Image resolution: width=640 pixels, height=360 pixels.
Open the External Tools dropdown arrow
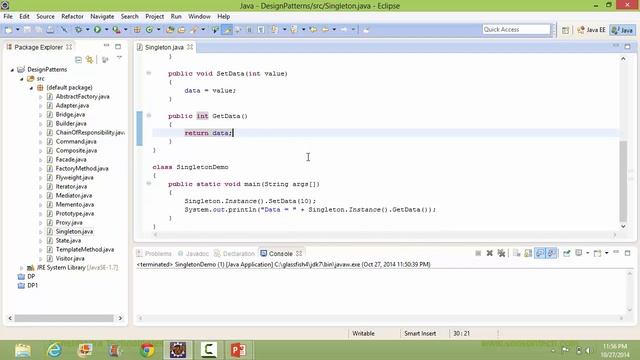coord(125,30)
